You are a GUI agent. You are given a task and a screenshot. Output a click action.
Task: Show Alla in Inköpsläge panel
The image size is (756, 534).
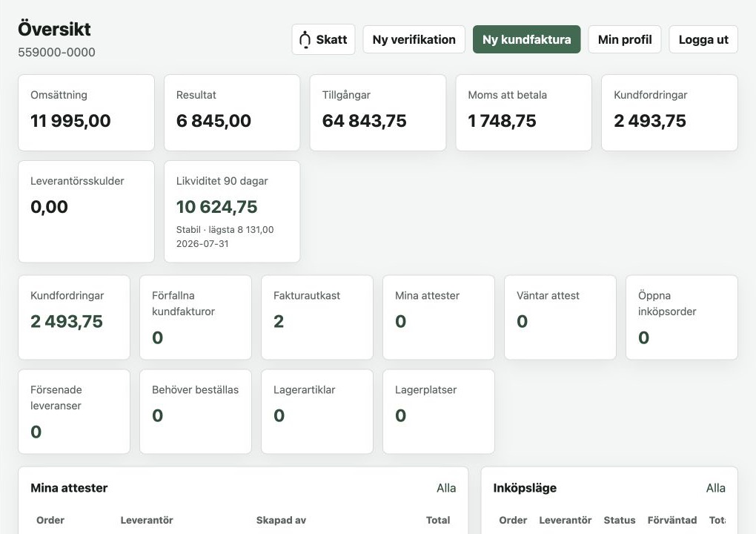[715, 488]
